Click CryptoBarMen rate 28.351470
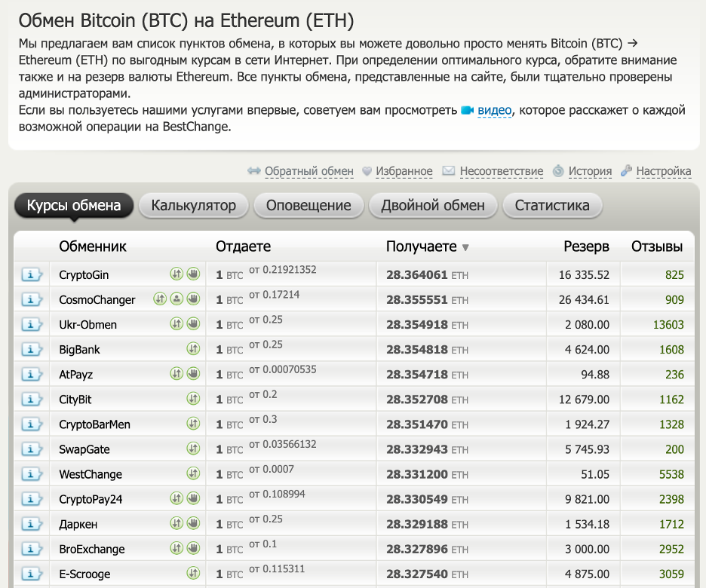 [x=417, y=424]
